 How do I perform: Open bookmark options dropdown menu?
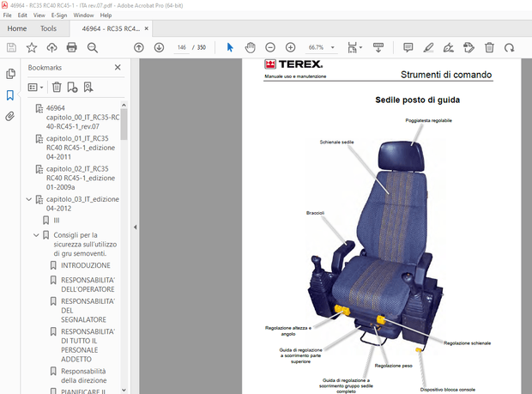[x=36, y=88]
